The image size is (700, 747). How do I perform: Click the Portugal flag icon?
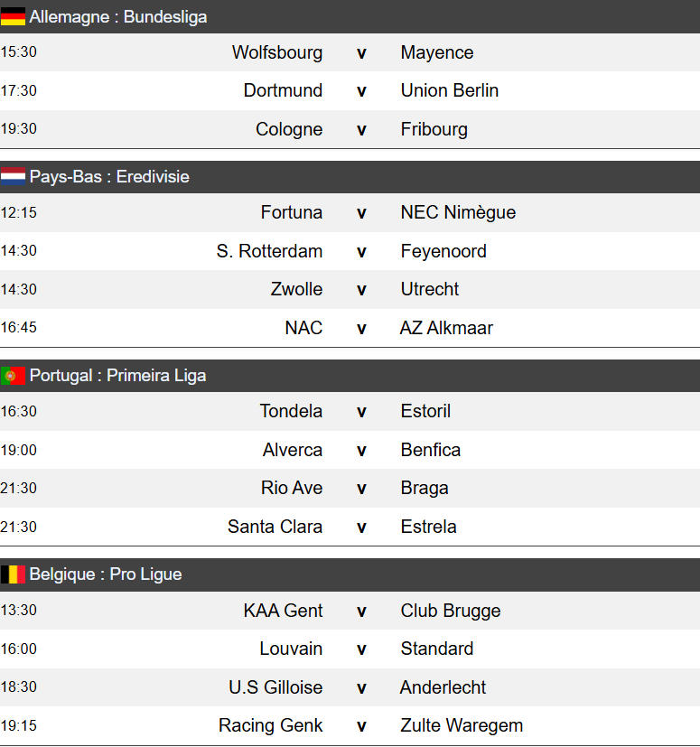click(x=13, y=376)
